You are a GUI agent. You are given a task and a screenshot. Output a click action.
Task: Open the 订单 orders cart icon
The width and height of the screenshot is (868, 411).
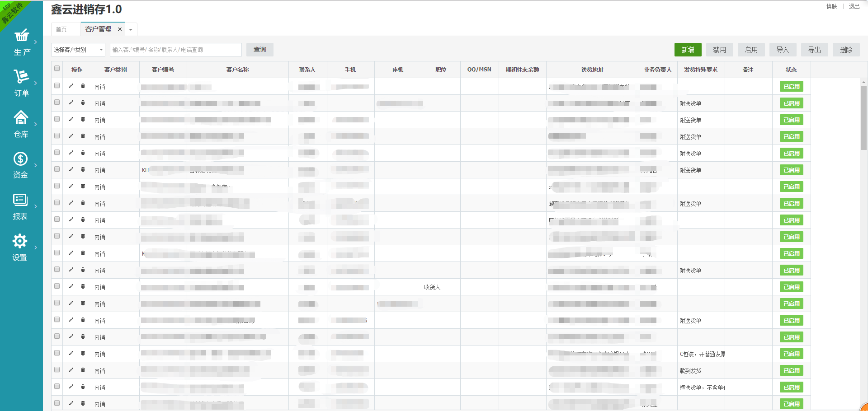[21, 77]
